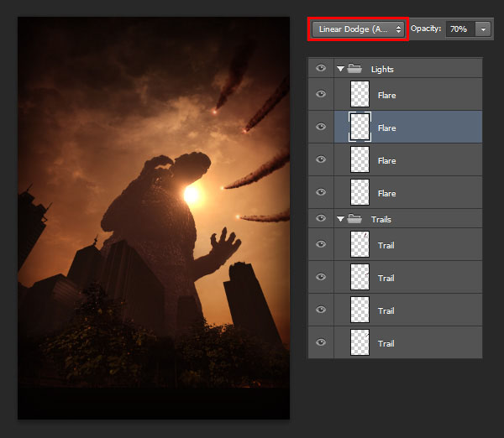Screen dimensions: 504x438
Task: Click thumbnail of the highlighted Flare layer
Action: (360, 127)
